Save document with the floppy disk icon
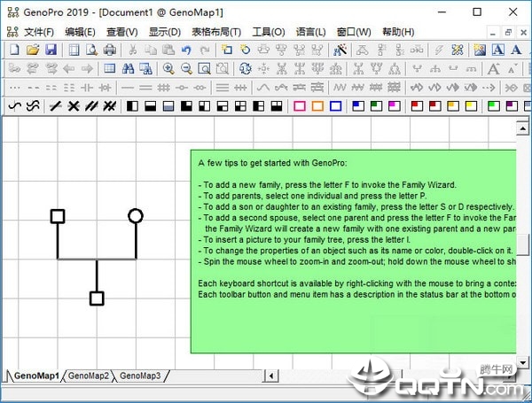 click(51, 50)
